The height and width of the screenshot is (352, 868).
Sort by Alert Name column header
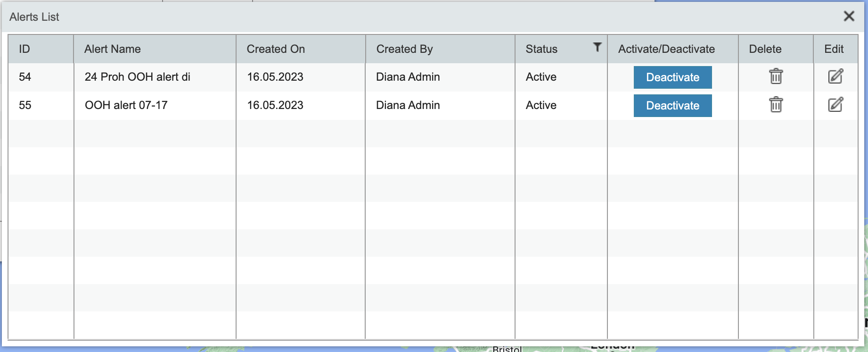pyautogui.click(x=113, y=49)
